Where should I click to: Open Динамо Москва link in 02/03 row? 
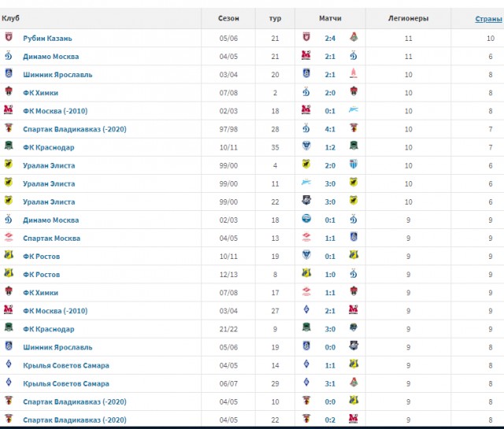(50, 220)
